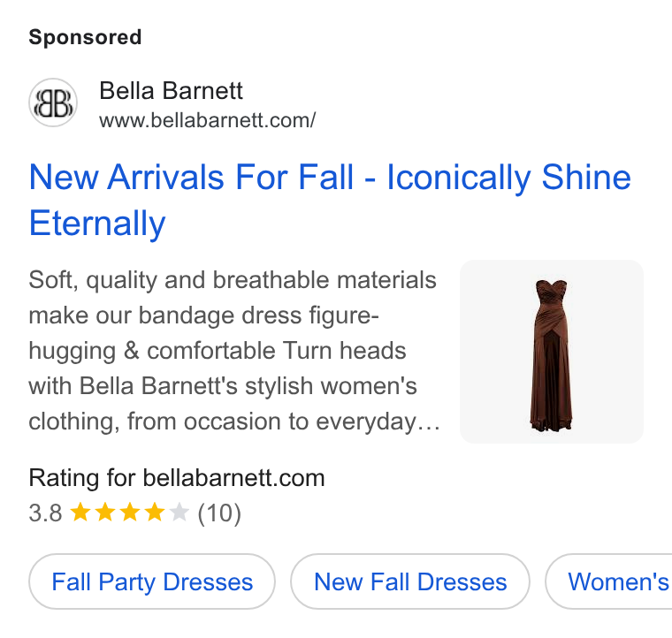Open the New Arrivals For Fall headline link

pos(330,200)
